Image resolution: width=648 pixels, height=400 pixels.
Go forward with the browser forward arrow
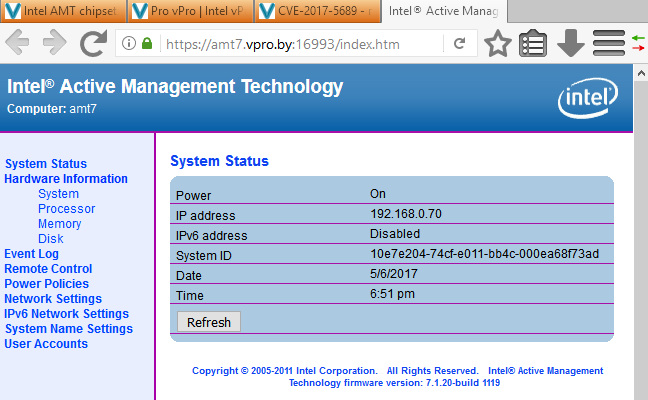(x=55, y=42)
